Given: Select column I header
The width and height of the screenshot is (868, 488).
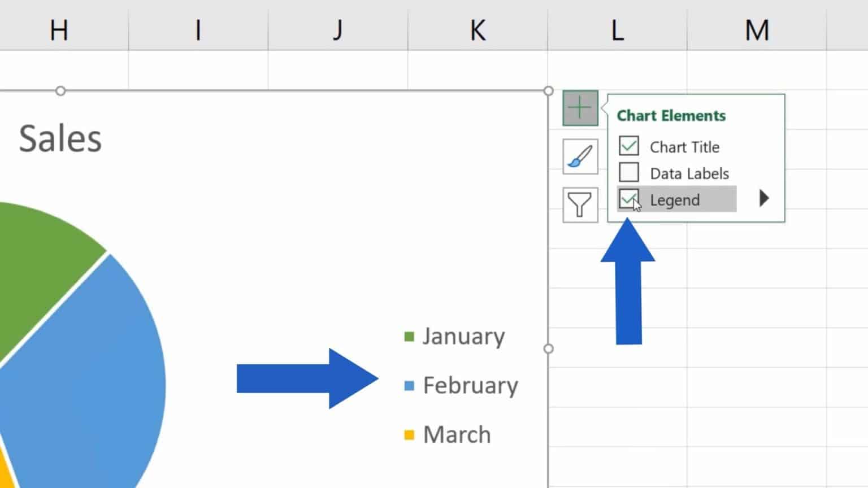Looking at the screenshot, I should pos(198,30).
